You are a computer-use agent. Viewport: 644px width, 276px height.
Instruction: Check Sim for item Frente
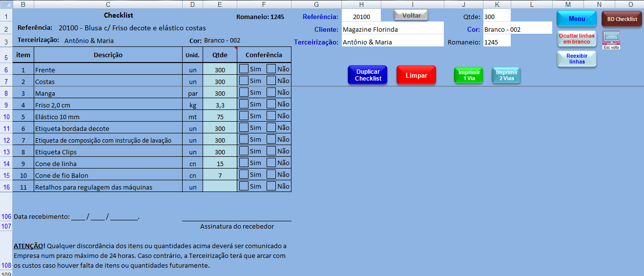(244, 69)
